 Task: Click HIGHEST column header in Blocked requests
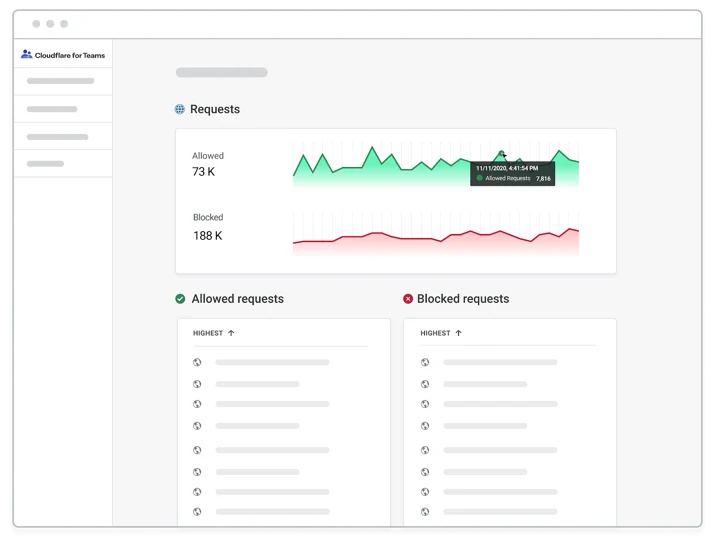pos(435,333)
